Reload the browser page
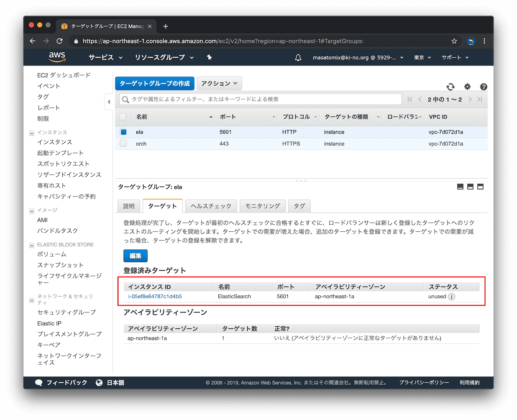 (x=59, y=41)
